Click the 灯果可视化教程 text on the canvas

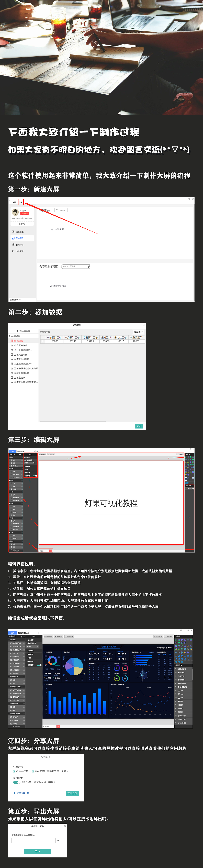[x=111, y=503]
